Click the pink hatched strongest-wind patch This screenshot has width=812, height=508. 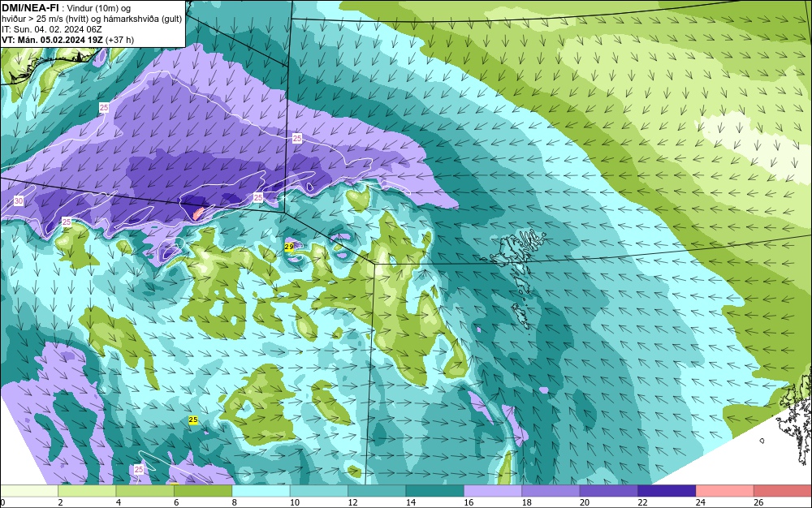(198, 213)
